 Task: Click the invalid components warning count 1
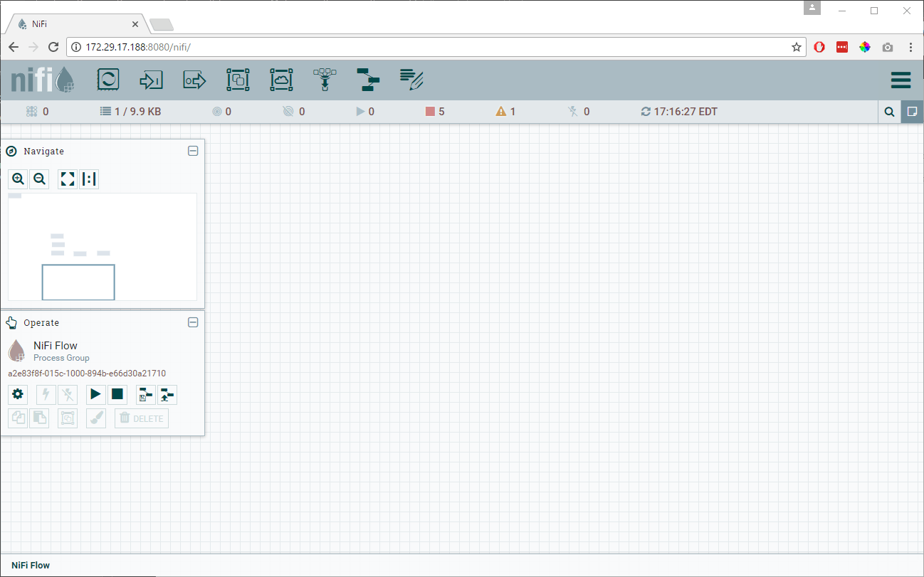coord(505,112)
